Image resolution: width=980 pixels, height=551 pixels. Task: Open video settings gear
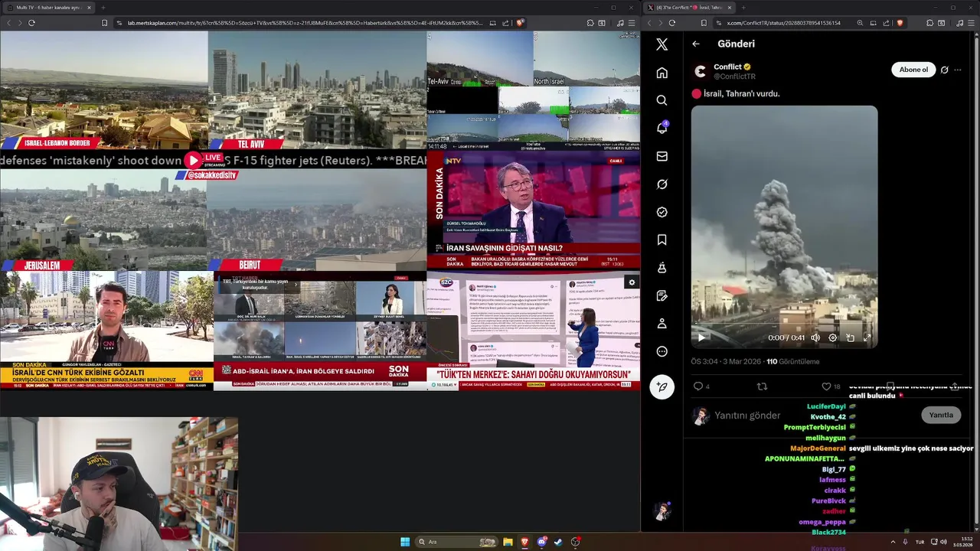[x=833, y=337]
